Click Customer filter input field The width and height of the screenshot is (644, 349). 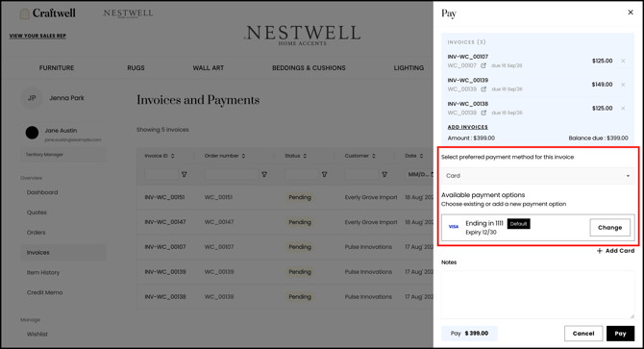point(361,175)
